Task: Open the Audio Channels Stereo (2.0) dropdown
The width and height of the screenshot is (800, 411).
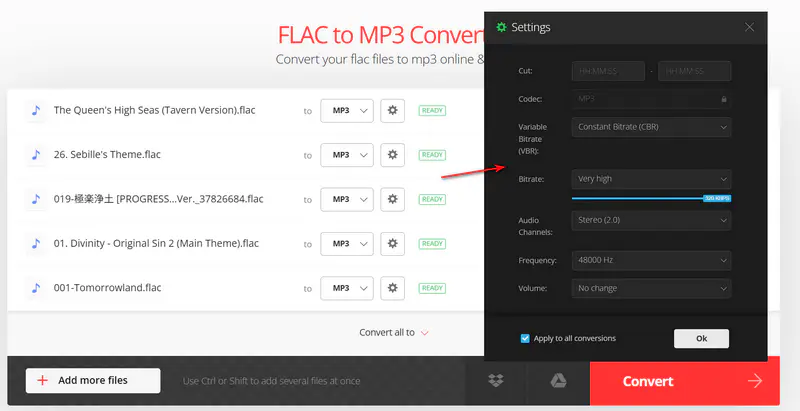Action: tap(652, 220)
